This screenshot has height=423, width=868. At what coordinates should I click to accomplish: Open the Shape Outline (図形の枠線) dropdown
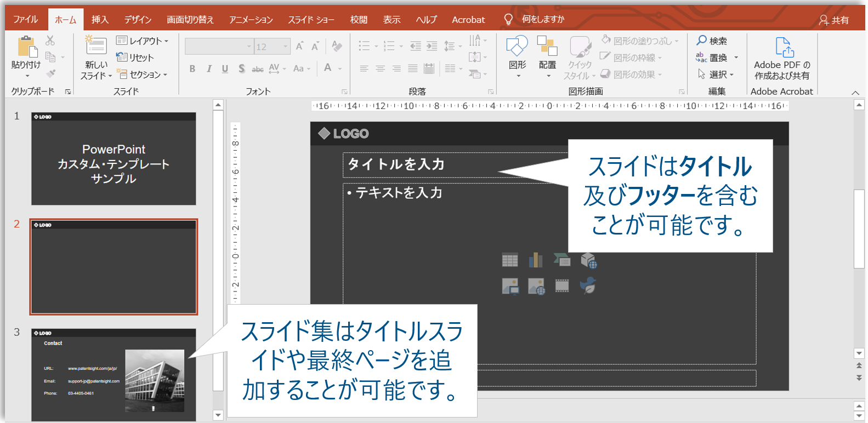pos(631,58)
